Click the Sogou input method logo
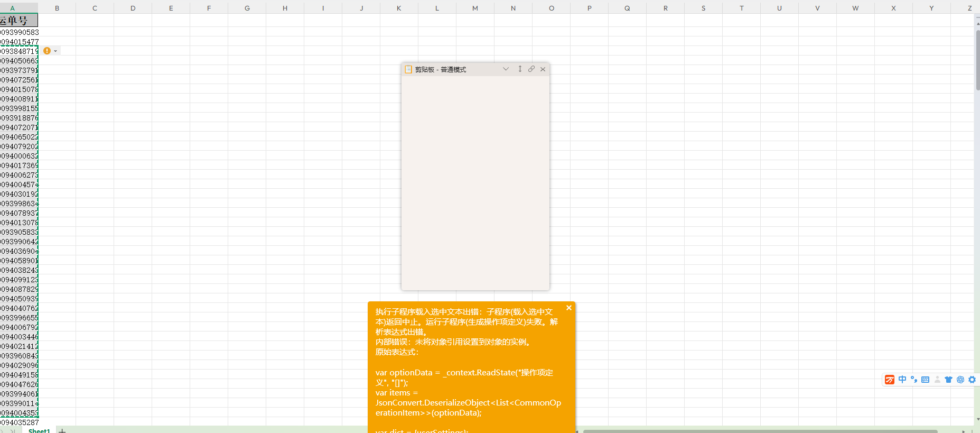 (x=890, y=380)
